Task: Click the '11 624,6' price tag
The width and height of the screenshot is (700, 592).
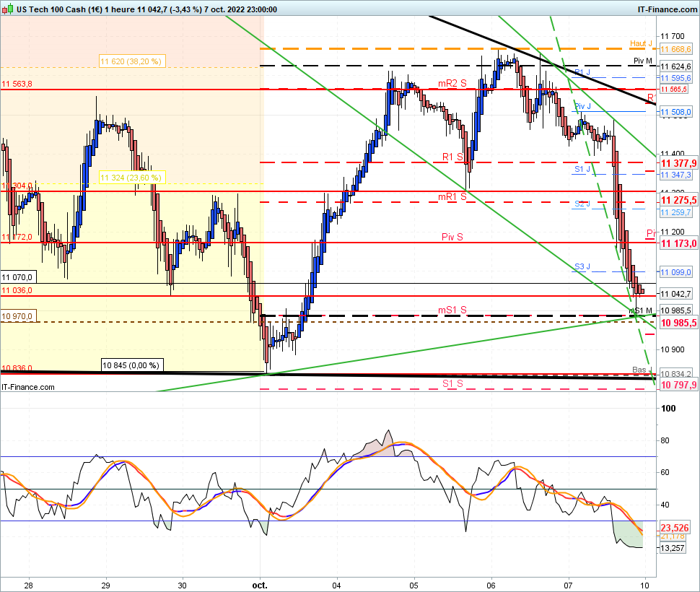Action: (x=676, y=66)
